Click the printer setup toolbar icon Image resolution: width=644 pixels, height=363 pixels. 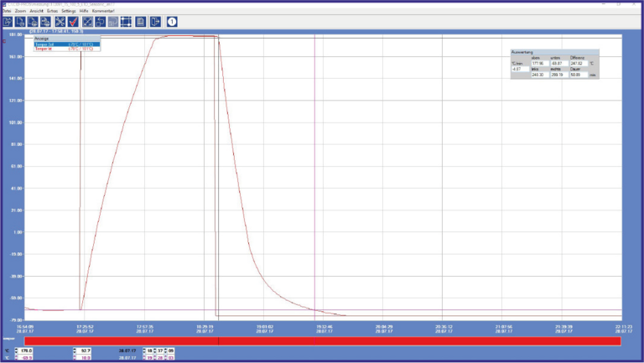[x=45, y=22]
